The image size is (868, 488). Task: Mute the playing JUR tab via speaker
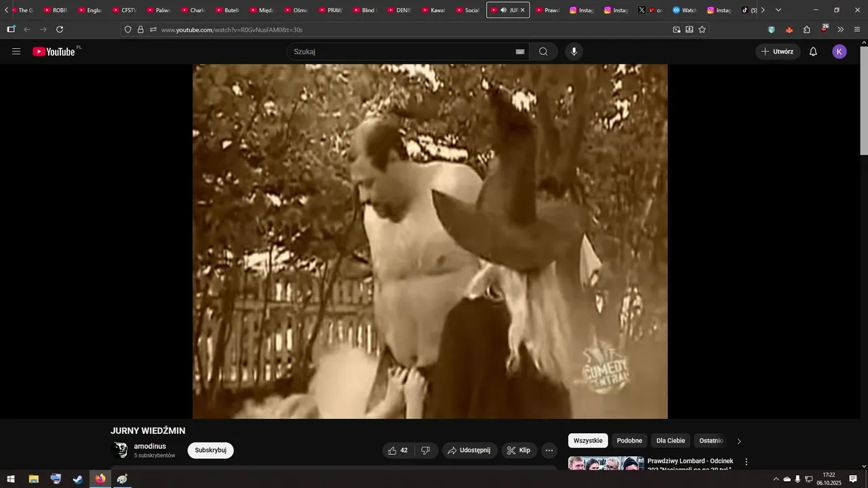[x=503, y=10]
